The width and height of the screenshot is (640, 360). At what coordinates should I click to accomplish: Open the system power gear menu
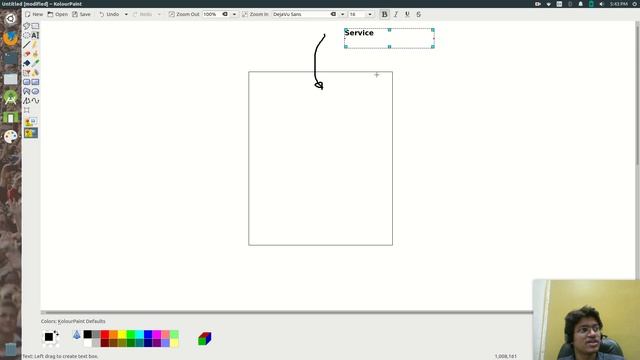point(635,4)
